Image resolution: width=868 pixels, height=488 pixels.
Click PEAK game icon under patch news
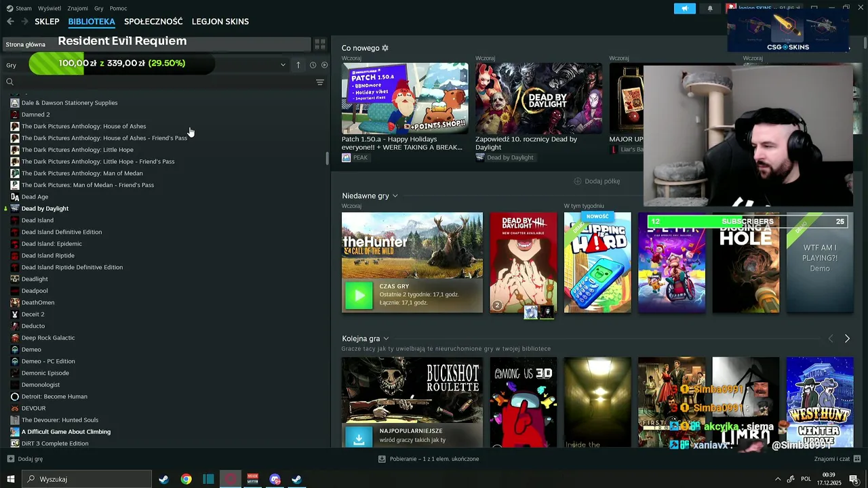[x=347, y=157]
